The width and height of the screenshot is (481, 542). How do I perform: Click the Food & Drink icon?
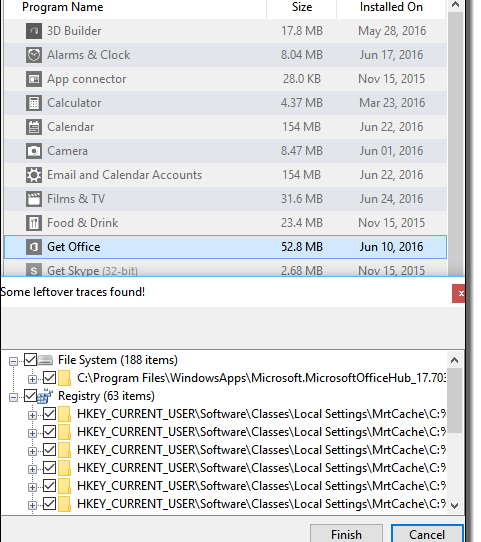coord(34,223)
